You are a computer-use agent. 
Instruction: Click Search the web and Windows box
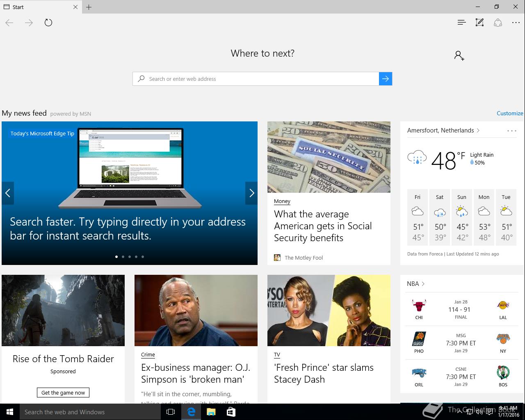90,412
